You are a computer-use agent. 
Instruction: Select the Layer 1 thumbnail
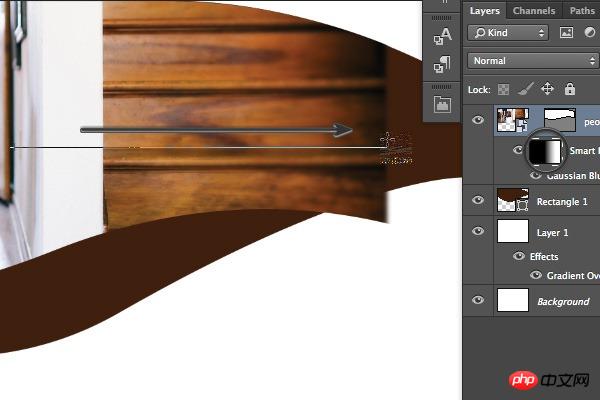click(513, 231)
